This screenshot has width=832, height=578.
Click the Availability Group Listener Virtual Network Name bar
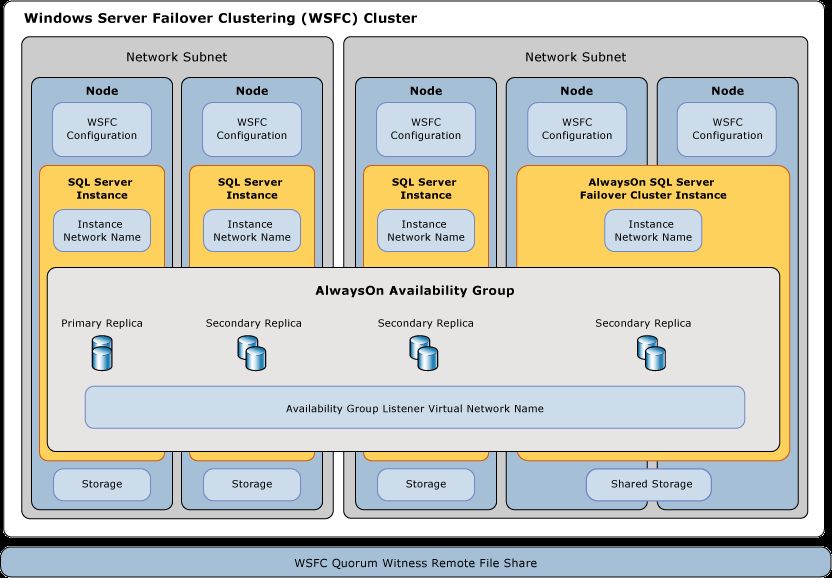click(x=414, y=408)
